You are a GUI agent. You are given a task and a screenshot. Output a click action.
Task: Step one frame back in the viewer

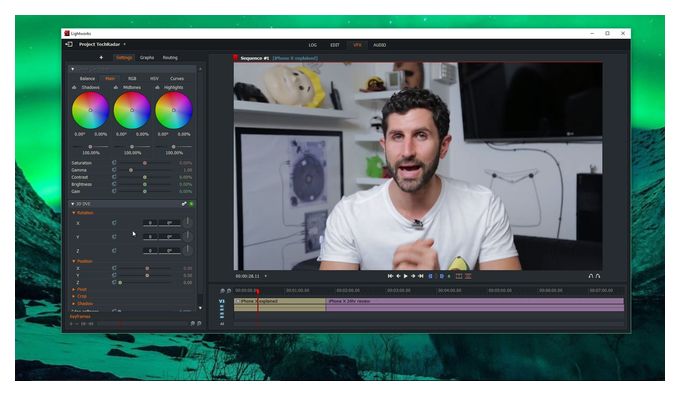point(398,276)
